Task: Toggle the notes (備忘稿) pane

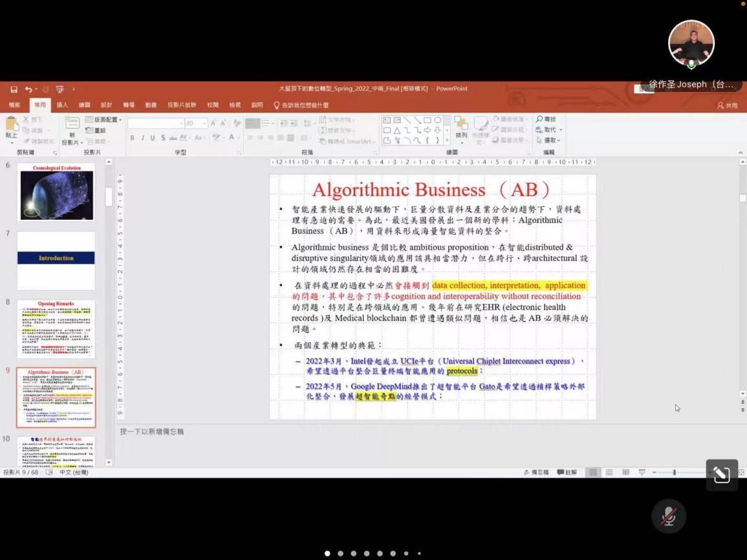Action: click(x=536, y=473)
